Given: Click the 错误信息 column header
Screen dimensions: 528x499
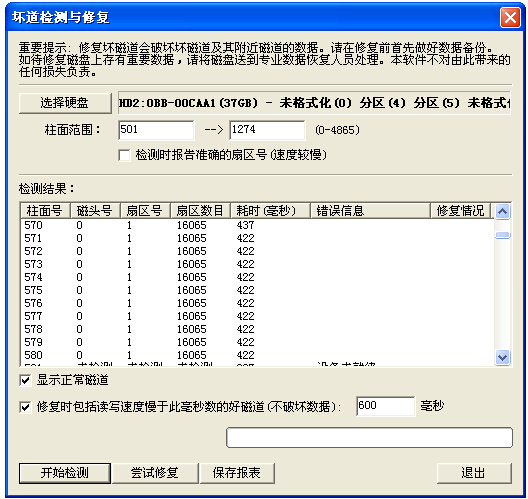Looking at the screenshot, I should click(370, 211).
